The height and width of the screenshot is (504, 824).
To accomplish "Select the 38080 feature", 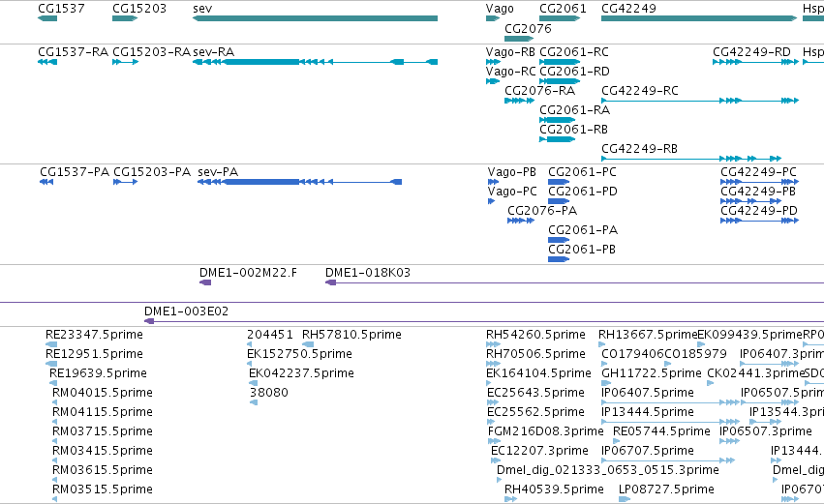I will [x=254, y=402].
